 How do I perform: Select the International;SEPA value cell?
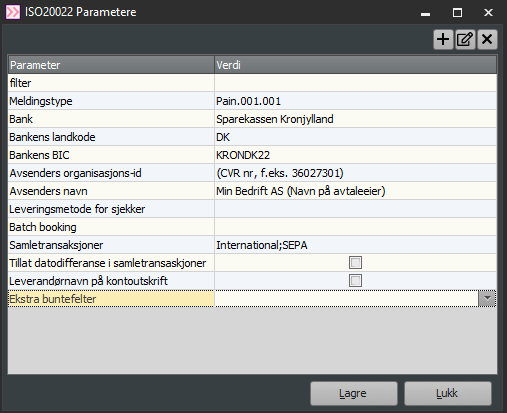355,245
